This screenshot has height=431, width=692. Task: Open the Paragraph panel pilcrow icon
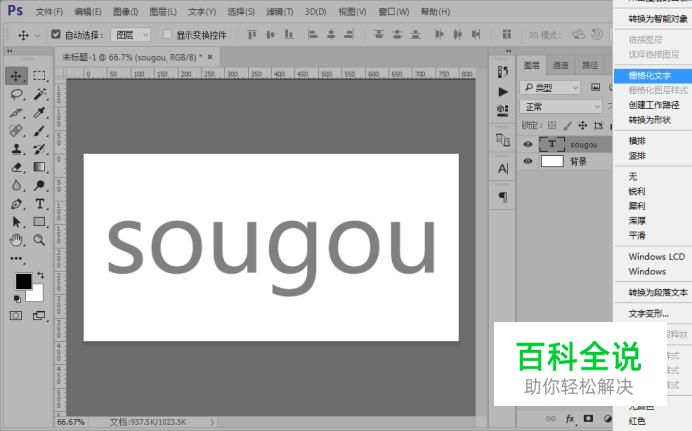click(503, 197)
